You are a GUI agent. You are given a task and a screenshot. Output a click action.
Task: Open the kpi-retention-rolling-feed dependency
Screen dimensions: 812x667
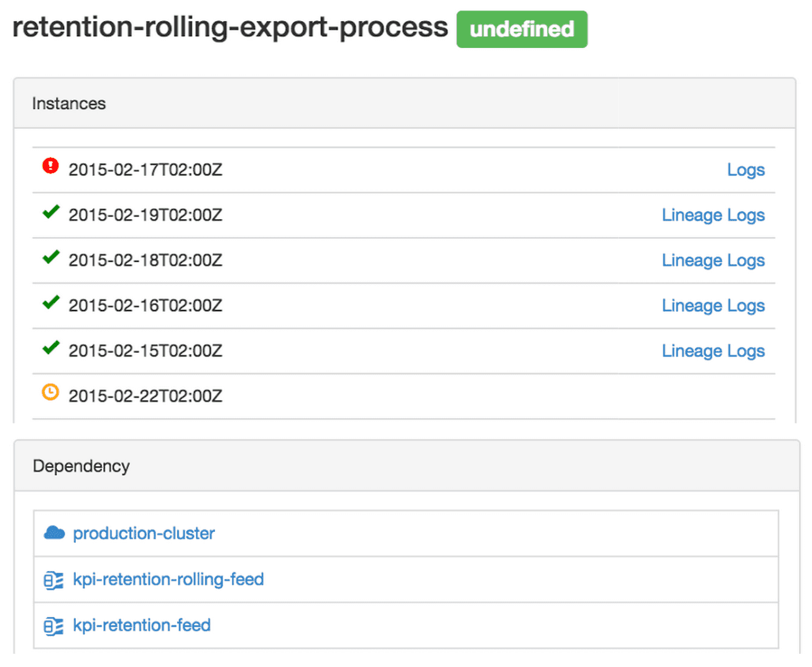[x=168, y=579]
